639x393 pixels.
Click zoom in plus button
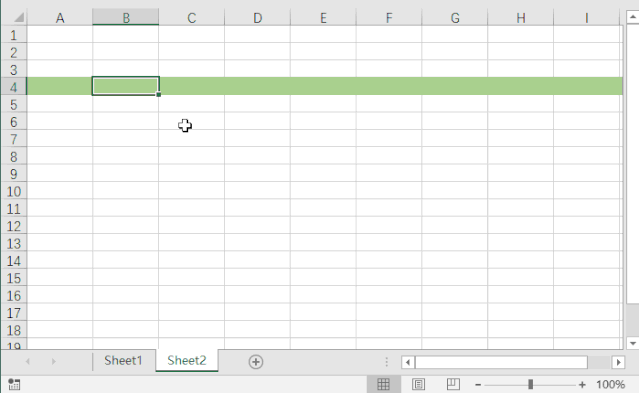(582, 384)
